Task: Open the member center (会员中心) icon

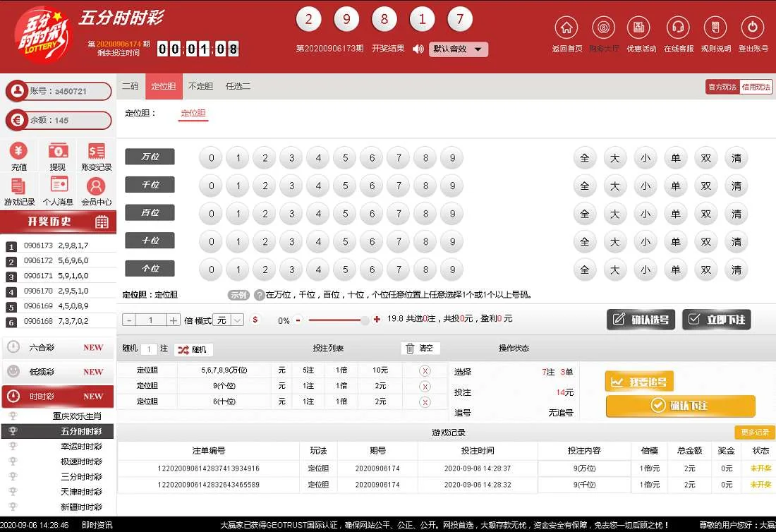Action: click(97, 187)
